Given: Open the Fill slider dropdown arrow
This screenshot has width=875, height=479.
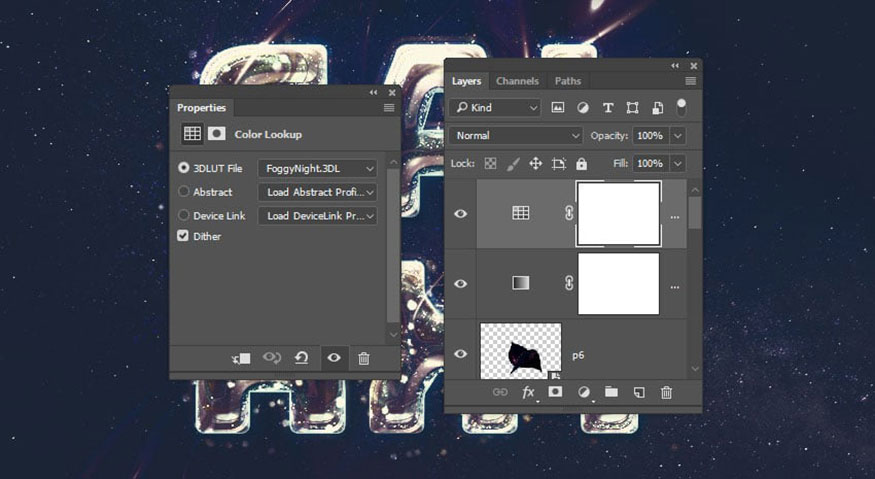Looking at the screenshot, I should click(678, 164).
